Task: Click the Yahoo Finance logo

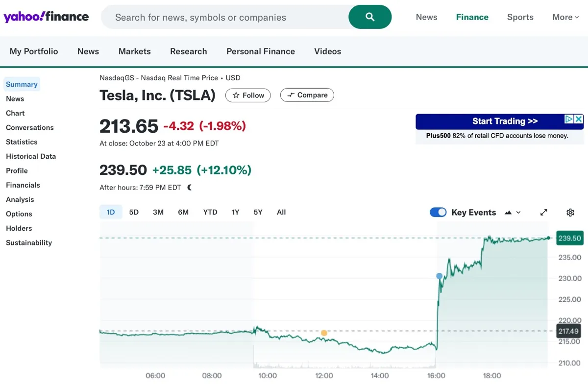Action: [46, 17]
